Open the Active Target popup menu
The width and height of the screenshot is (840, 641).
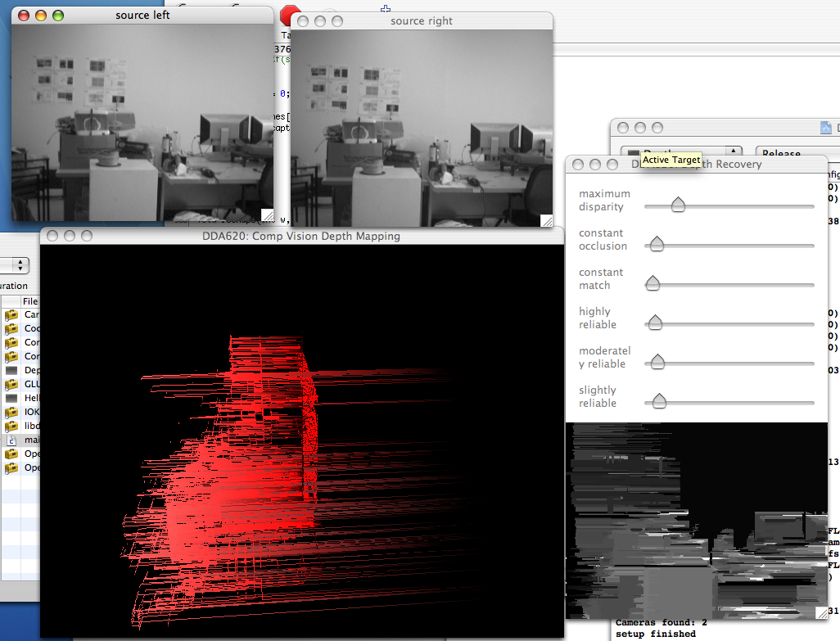click(680, 153)
